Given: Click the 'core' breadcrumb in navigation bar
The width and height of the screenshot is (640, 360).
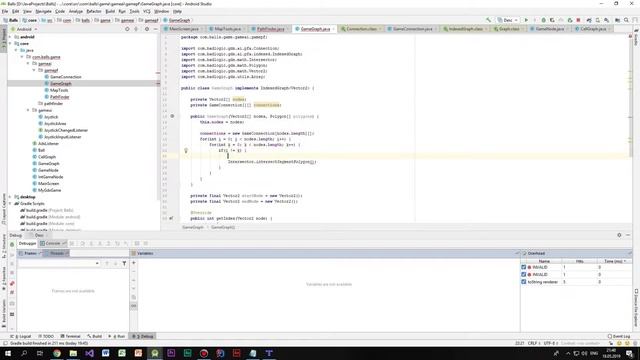Looking at the screenshot, I should coord(30,20).
